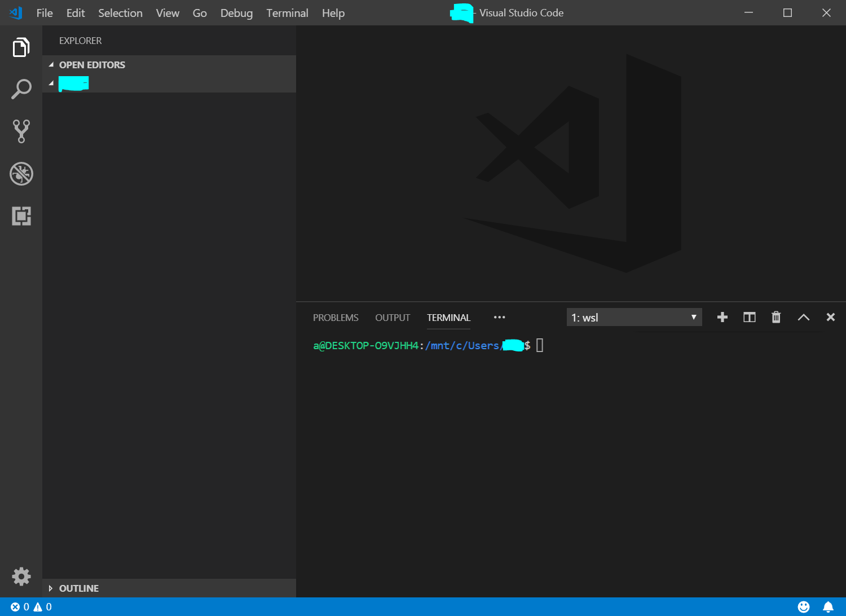The height and width of the screenshot is (616, 846).
Task: Open the File menu
Action: point(45,13)
